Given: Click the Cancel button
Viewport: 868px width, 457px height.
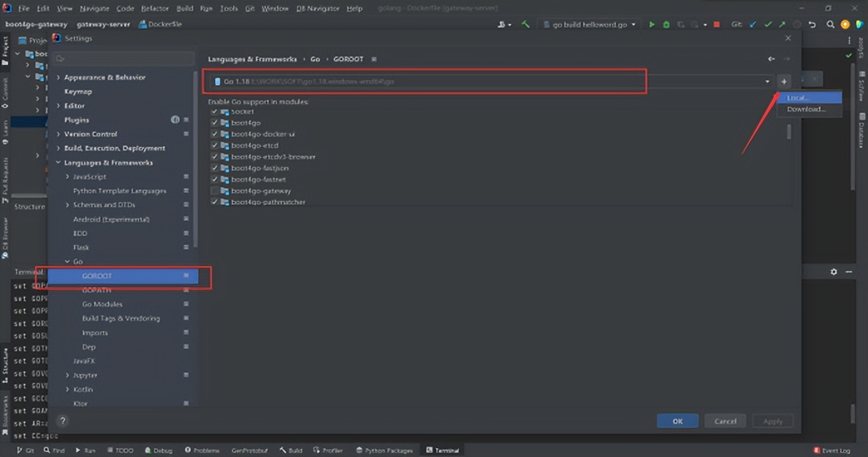Looking at the screenshot, I should (725, 421).
